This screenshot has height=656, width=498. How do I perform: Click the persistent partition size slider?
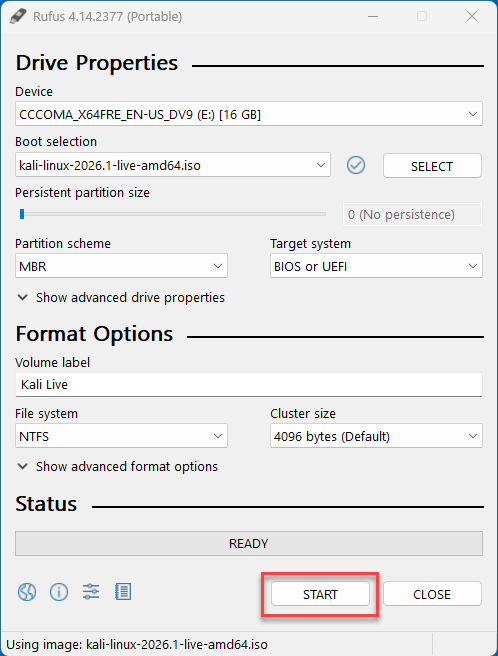click(171, 214)
